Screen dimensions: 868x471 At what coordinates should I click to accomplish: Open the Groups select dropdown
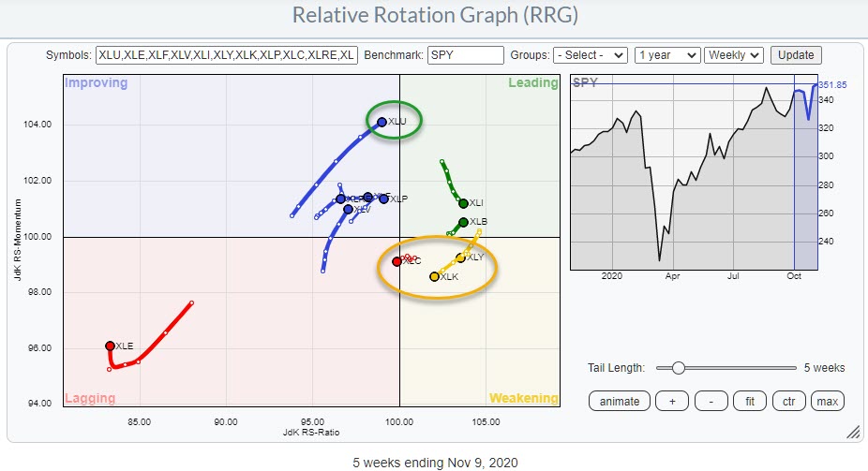[590, 55]
